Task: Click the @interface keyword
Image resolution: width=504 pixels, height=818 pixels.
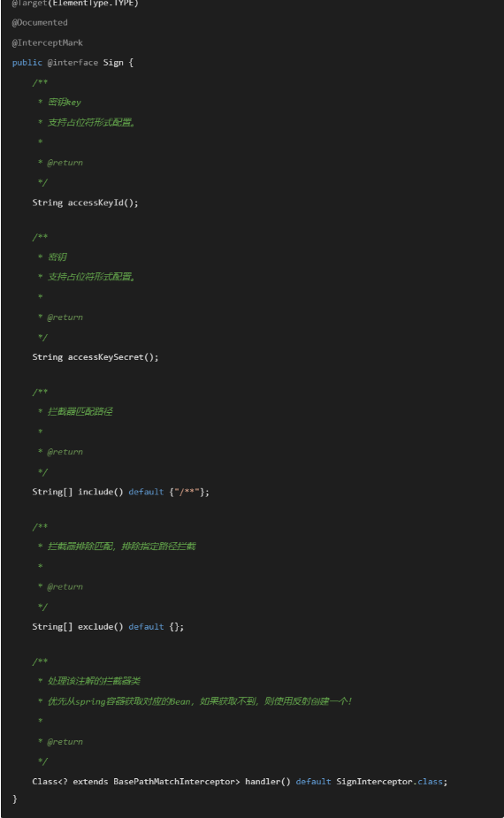Action: pos(73,63)
